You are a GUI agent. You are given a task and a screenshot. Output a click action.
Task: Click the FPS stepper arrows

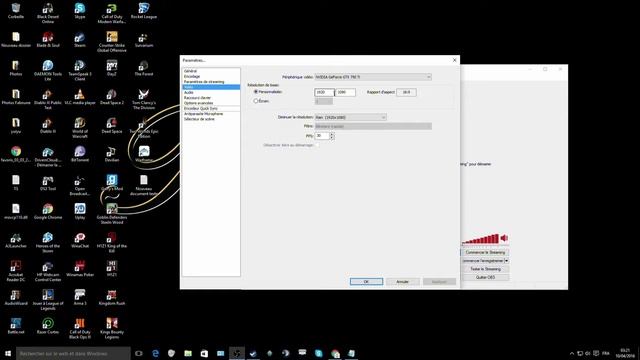click(x=332, y=136)
